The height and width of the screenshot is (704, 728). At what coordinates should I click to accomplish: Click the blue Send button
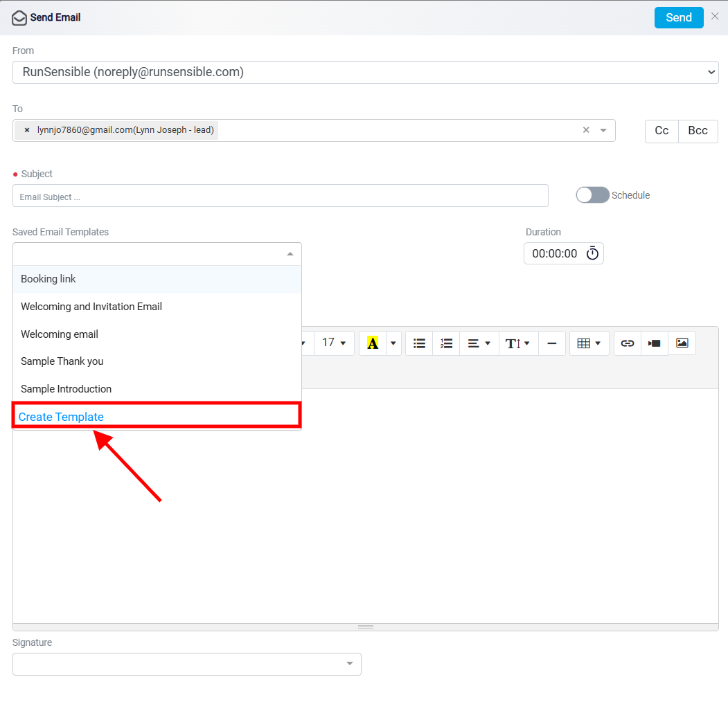[x=679, y=17]
